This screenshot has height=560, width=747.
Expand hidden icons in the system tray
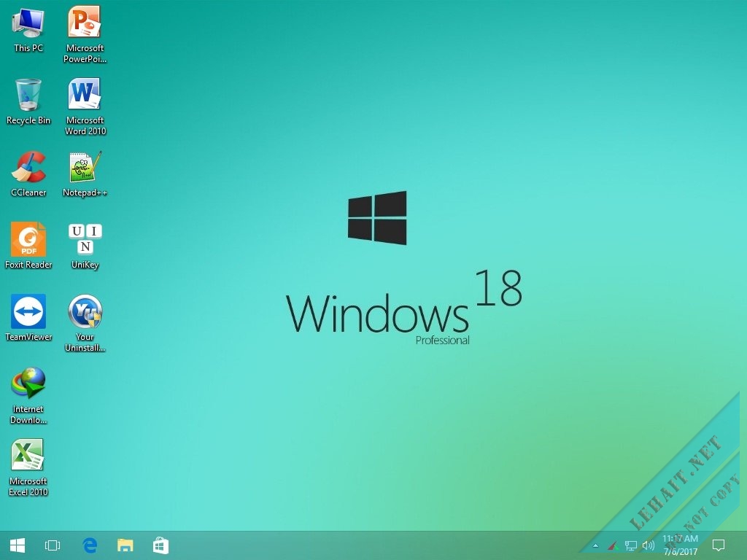click(x=596, y=545)
